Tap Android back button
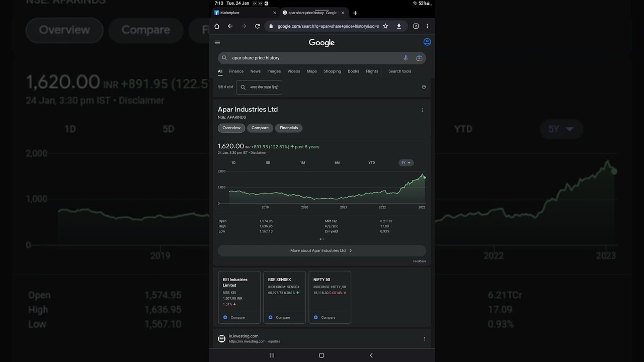 point(371,355)
